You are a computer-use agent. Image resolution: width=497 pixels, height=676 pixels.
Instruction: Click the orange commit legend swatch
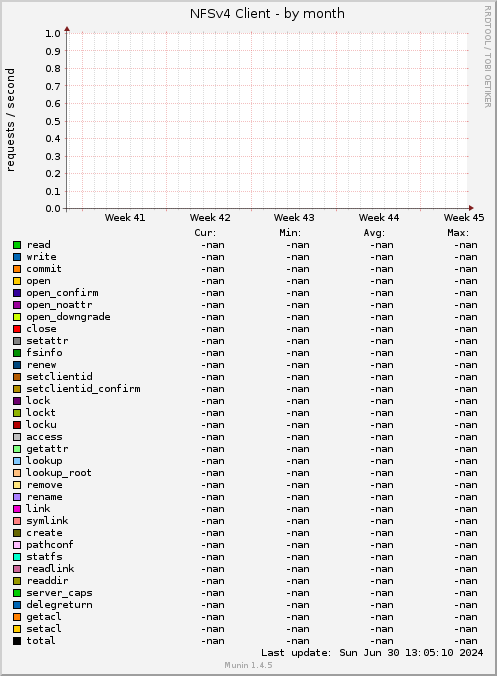[x=17, y=269]
